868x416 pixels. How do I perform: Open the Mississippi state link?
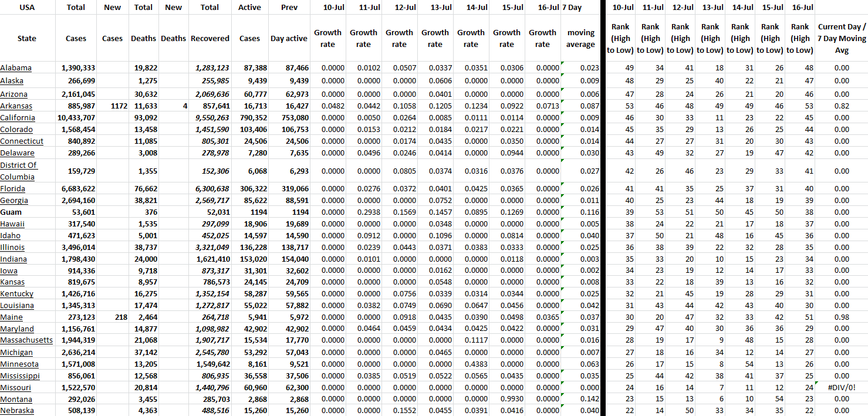[x=20, y=376]
